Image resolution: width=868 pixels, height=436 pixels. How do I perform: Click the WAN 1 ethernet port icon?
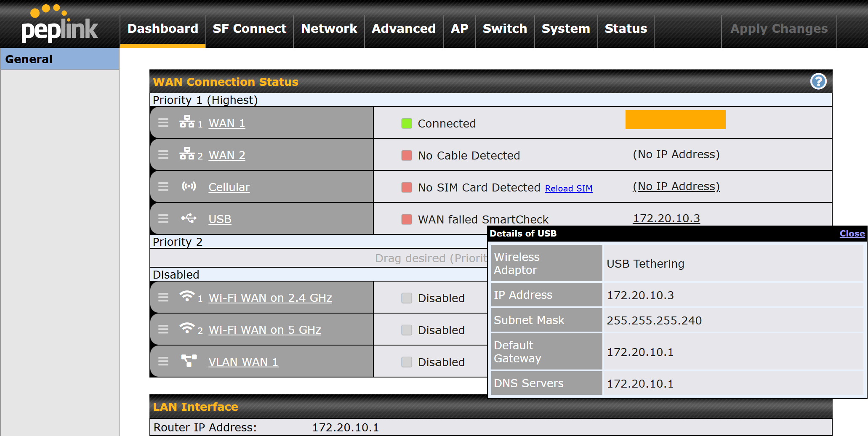coord(186,122)
